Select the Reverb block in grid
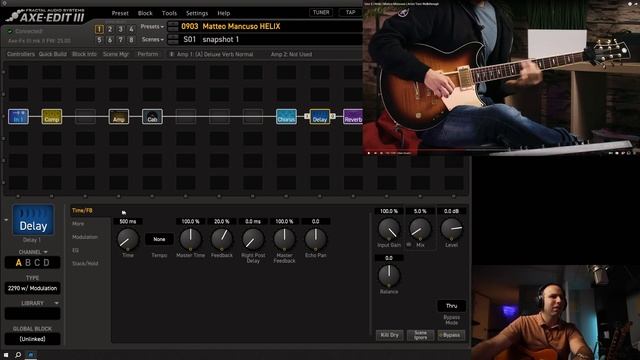This screenshot has width=640, height=360. [353, 117]
